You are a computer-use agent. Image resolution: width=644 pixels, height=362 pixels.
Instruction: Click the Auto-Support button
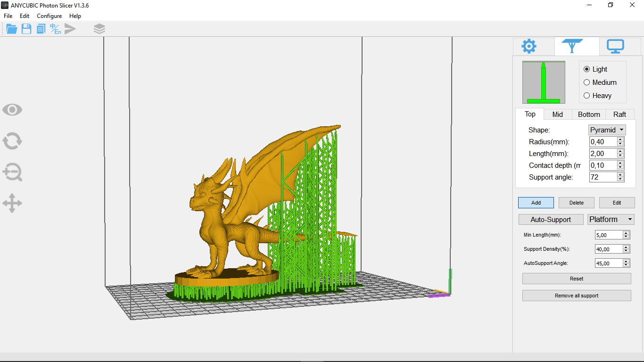coord(551,220)
